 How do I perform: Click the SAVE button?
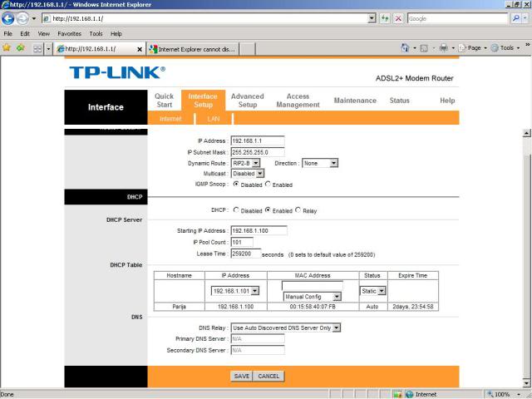(242, 376)
